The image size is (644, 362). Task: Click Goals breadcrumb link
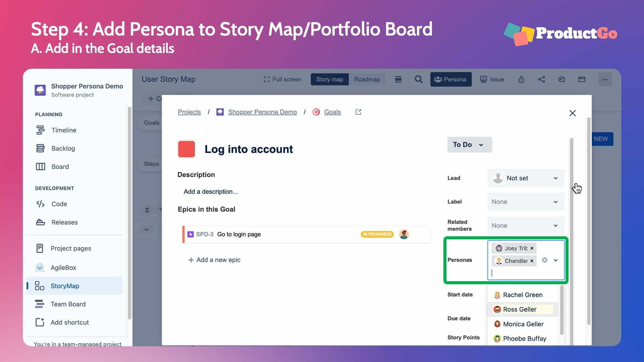tap(332, 112)
